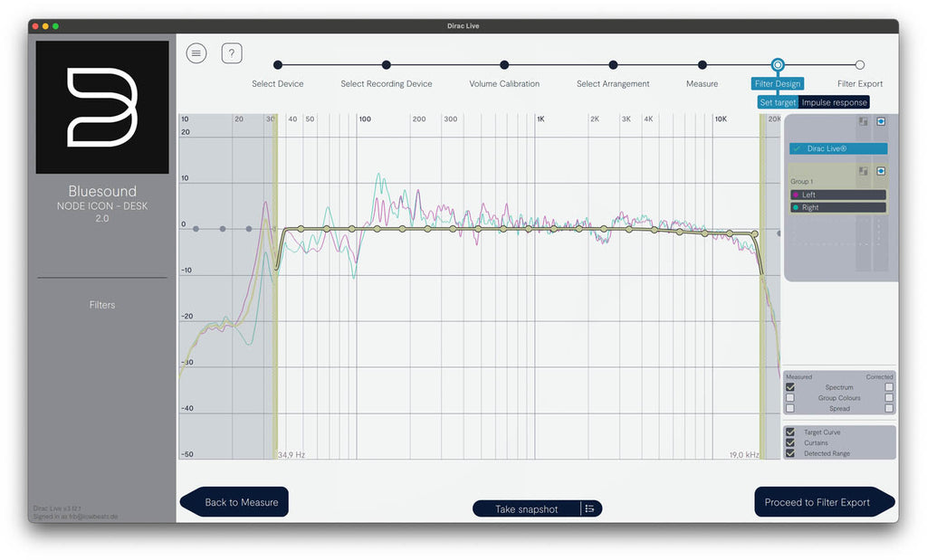
Task: Click Proceed to Filter Export
Action: point(824,502)
